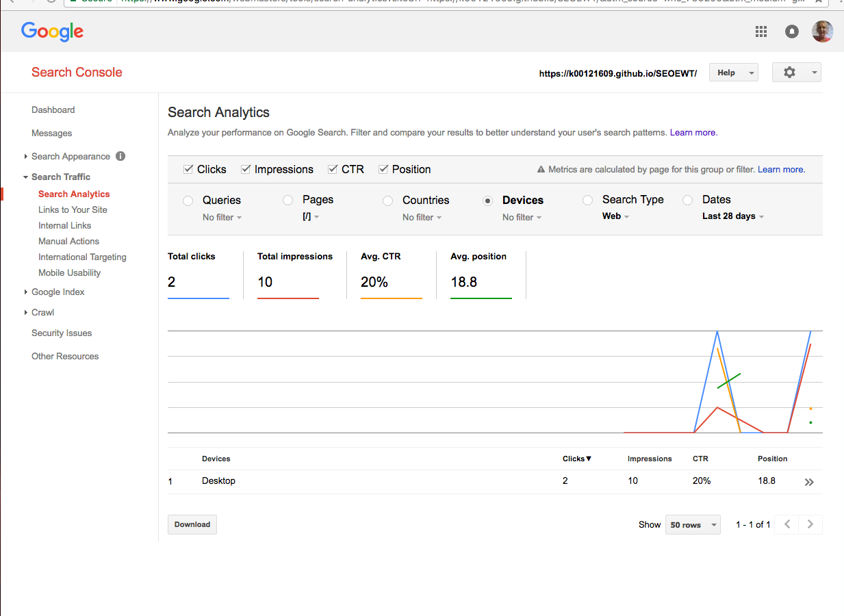
Task: Open the account profile picture
Action: click(822, 31)
